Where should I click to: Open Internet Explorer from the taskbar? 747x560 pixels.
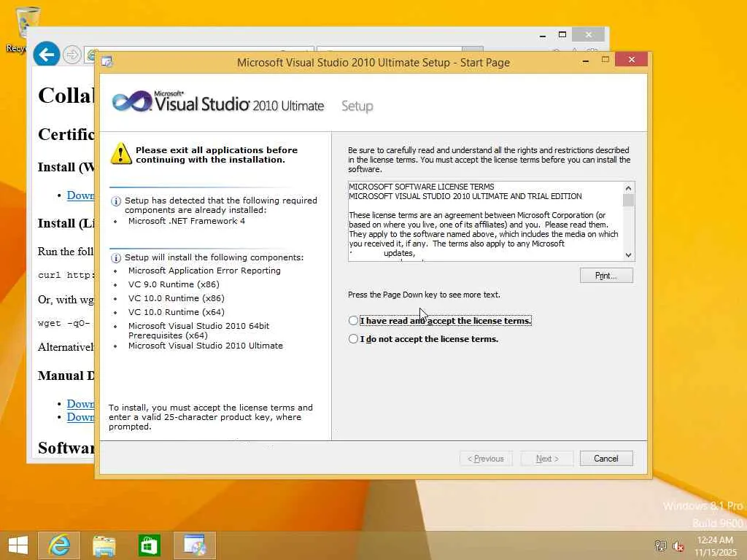pos(59,545)
